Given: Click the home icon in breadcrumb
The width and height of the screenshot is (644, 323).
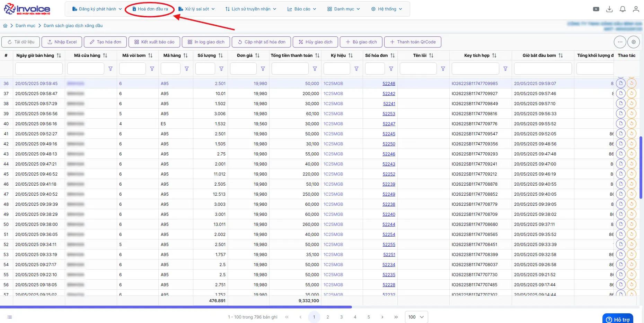Looking at the screenshot, I should (5, 26).
